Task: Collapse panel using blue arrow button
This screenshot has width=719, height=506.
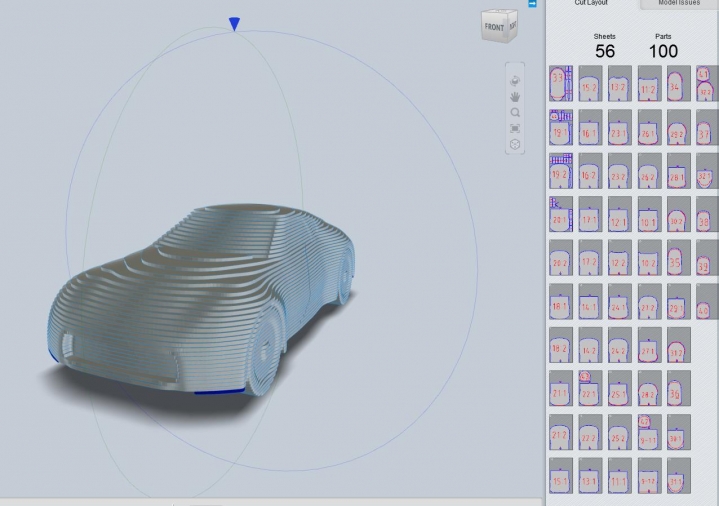Action: [x=534, y=4]
